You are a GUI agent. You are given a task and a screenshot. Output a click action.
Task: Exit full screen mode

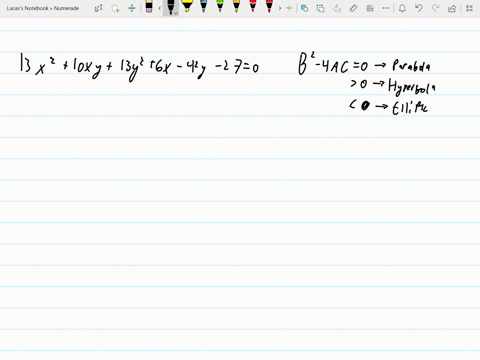[469, 8]
